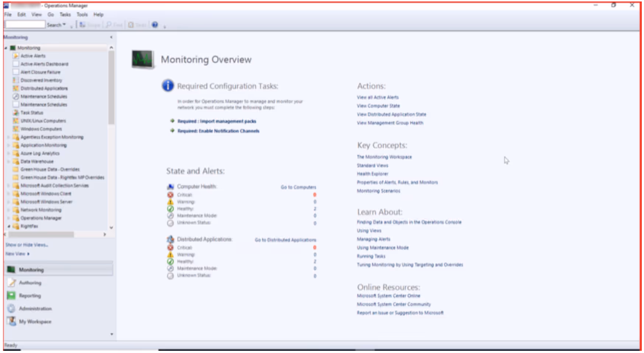The height and width of the screenshot is (353, 644).
Task: Open the Health Explorer concept link
Action: pyautogui.click(x=373, y=174)
